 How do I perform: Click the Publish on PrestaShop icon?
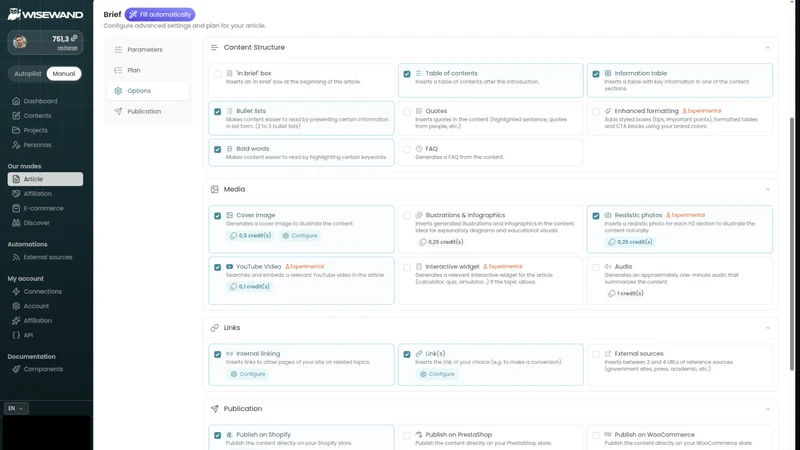pyautogui.click(x=419, y=435)
